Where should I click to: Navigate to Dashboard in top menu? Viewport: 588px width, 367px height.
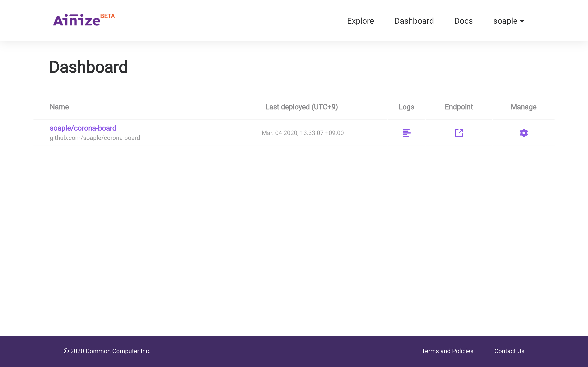[414, 21]
